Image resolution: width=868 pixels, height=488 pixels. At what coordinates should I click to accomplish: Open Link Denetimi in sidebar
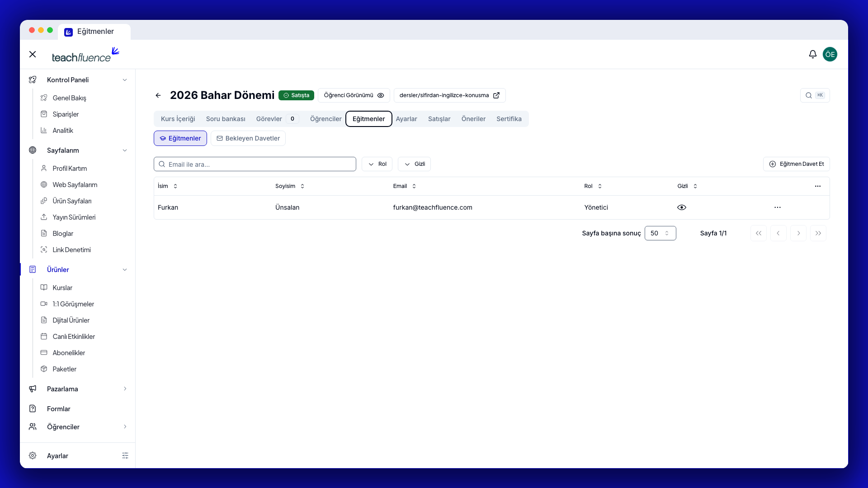[71, 250]
